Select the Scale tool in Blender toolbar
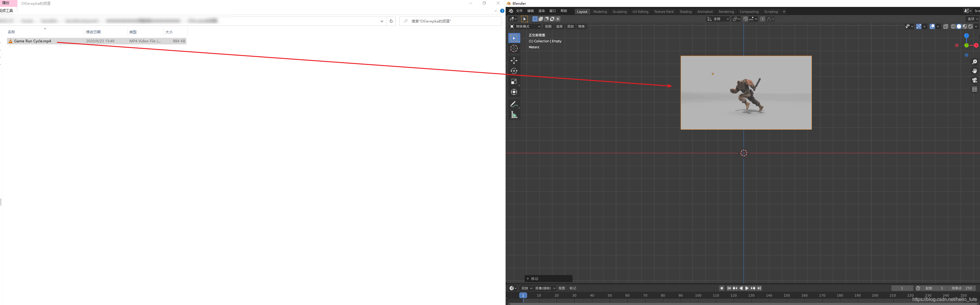Viewport: 980px width, 305px height. pos(514,81)
